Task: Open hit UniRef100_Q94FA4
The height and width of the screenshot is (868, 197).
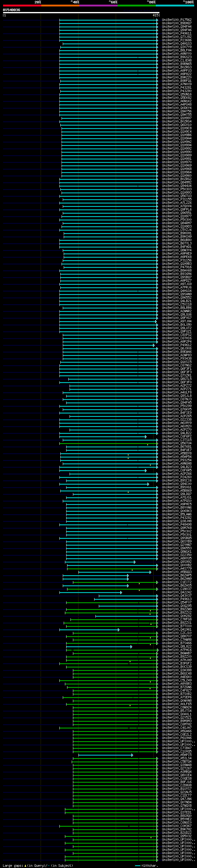Action: click(x=176, y=26)
